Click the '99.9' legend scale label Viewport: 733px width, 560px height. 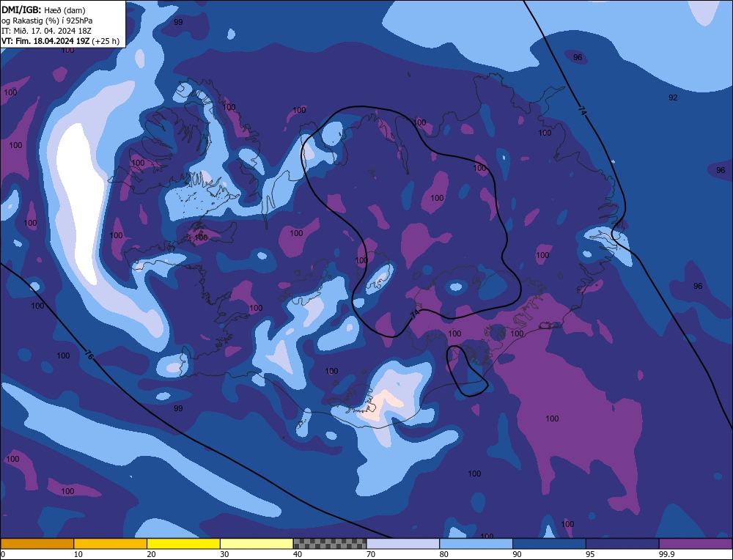tap(666, 554)
